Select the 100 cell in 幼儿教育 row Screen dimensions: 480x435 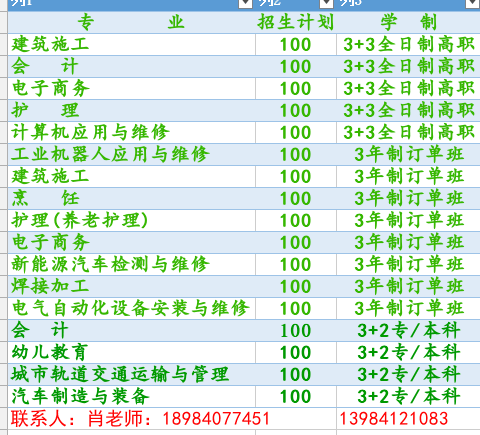296,352
